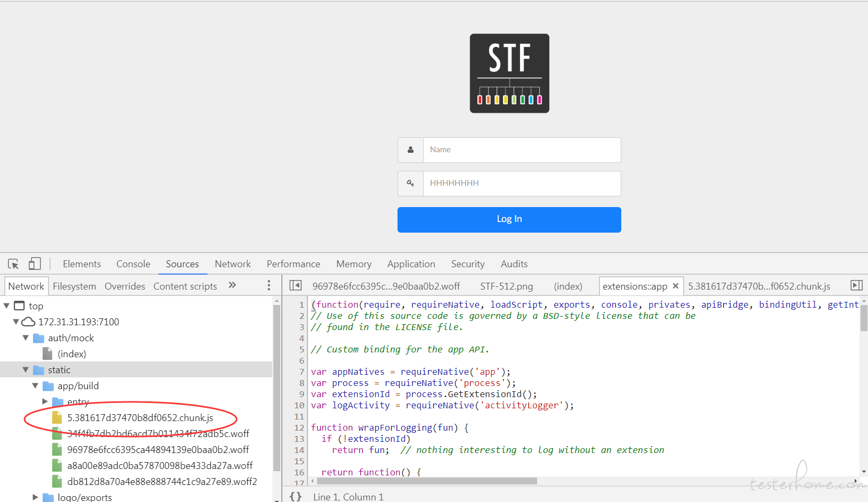Toggle the device toolbar icon
868x502 pixels.
coord(35,264)
